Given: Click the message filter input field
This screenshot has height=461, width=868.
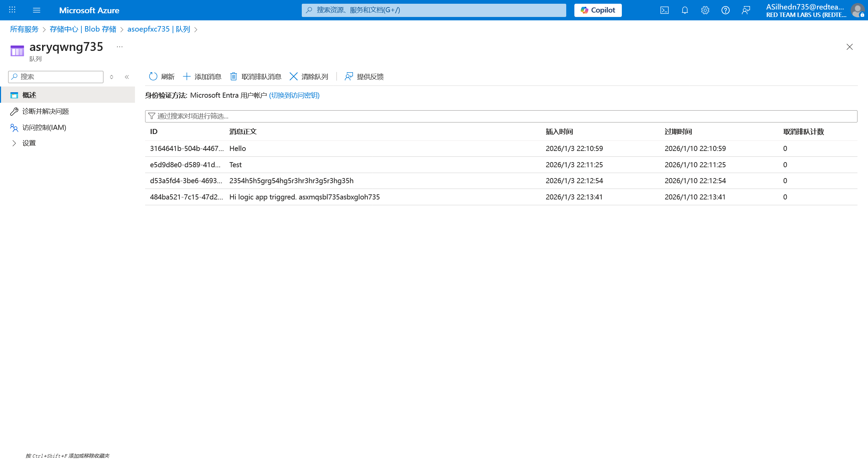Looking at the screenshot, I should point(501,116).
